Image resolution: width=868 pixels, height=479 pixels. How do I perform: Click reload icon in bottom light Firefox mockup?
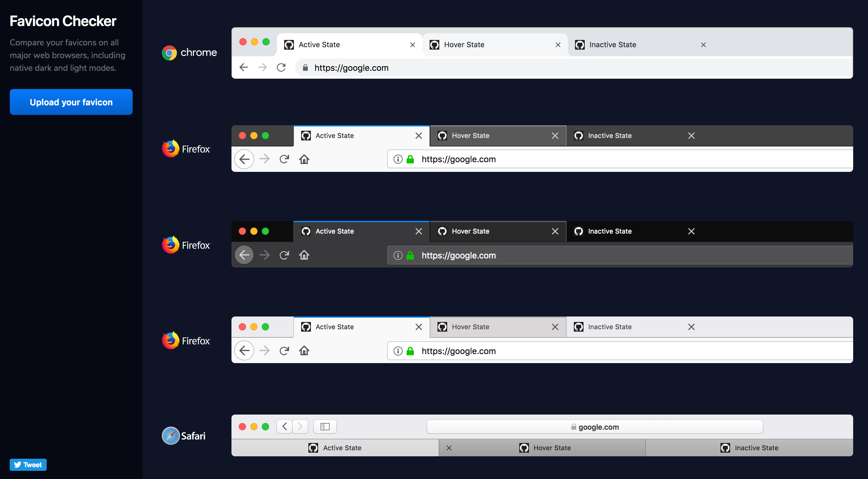(284, 351)
